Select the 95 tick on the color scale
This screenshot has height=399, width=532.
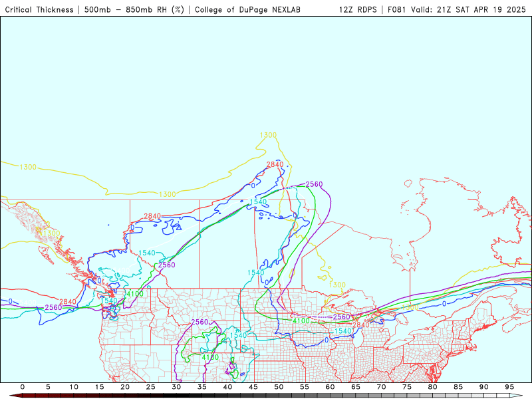point(509,387)
